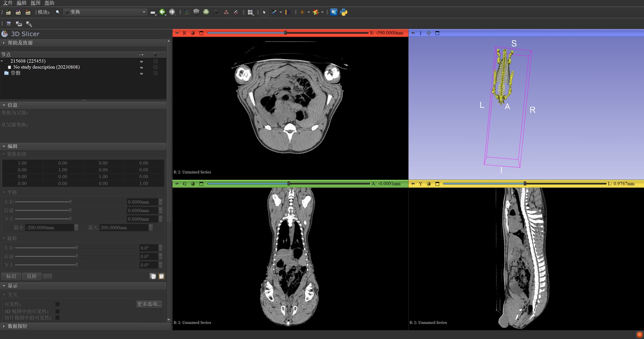Click the red axial slice offset slider handle

tap(285, 33)
